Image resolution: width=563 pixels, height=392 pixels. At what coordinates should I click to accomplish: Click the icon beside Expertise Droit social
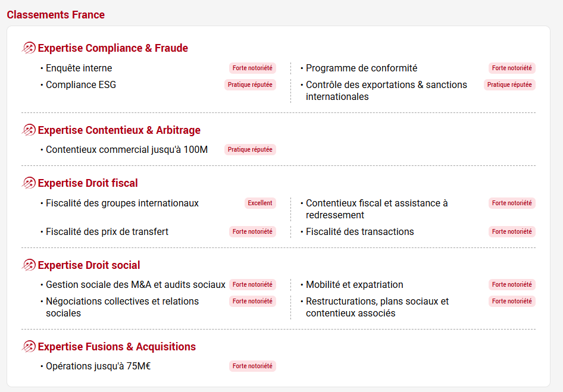tap(29, 265)
